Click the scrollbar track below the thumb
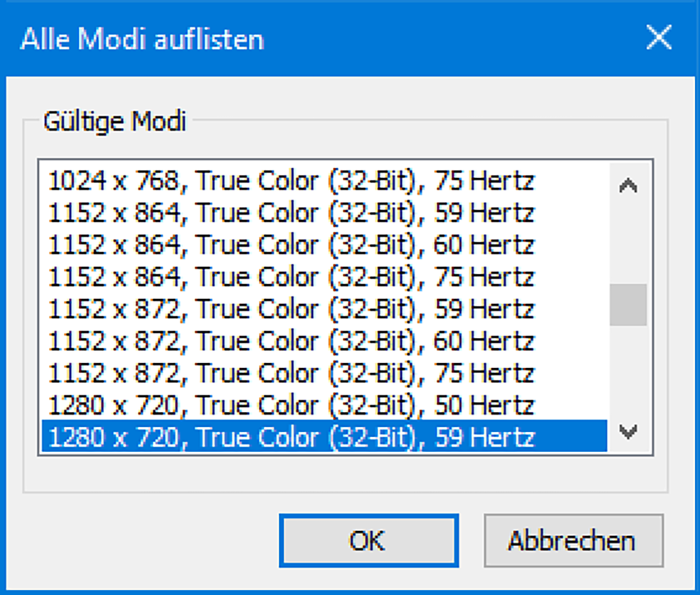The height and width of the screenshot is (595, 700). (628, 370)
